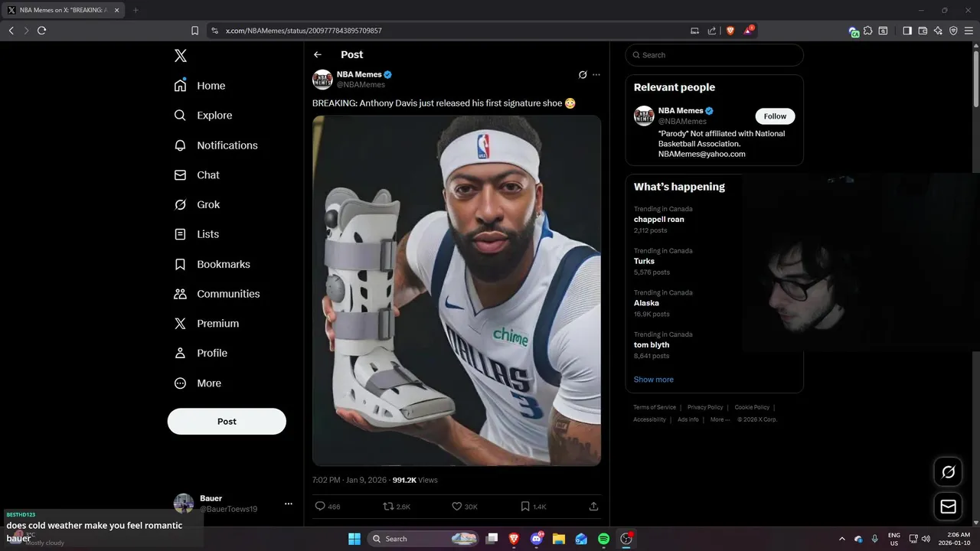Open Accessibility footer link
The image size is (980, 551).
pyautogui.click(x=649, y=419)
